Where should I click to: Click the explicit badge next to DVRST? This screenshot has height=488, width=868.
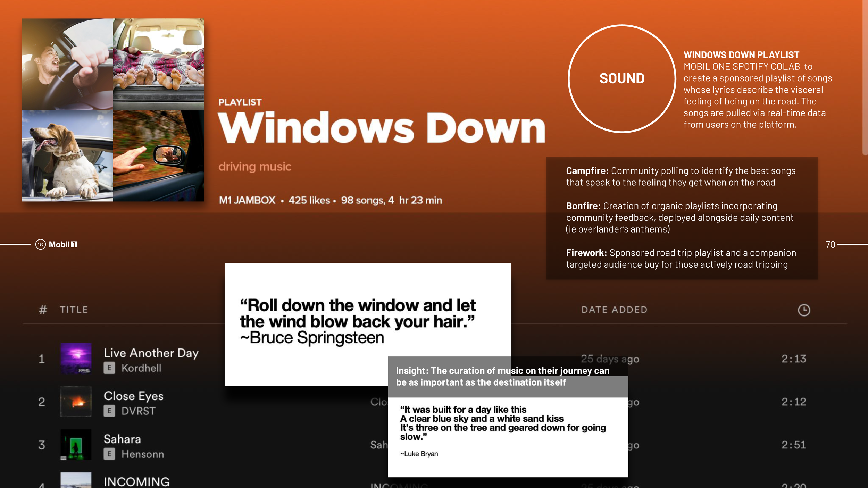pyautogui.click(x=109, y=411)
